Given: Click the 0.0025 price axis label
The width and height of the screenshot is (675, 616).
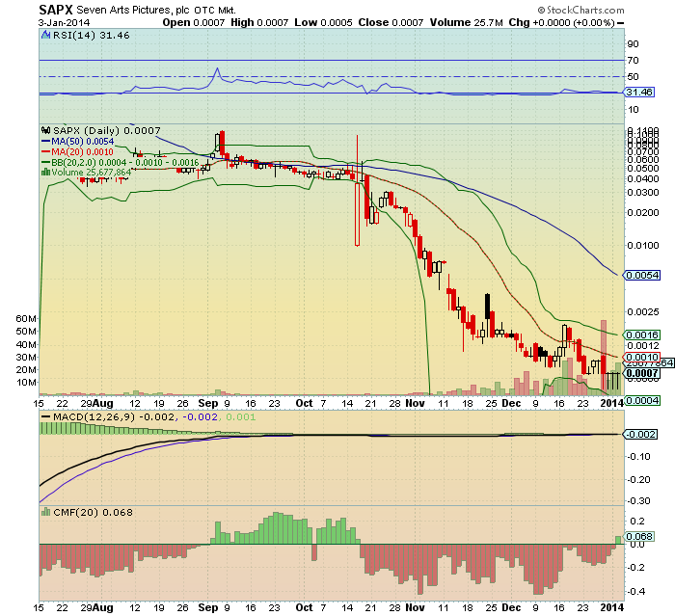Looking at the screenshot, I should [x=643, y=311].
